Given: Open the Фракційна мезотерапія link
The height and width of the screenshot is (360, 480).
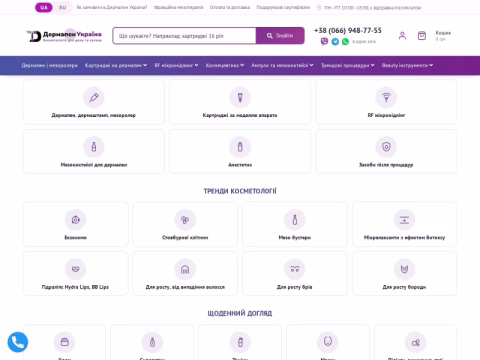Looking at the screenshot, I should tap(178, 7).
